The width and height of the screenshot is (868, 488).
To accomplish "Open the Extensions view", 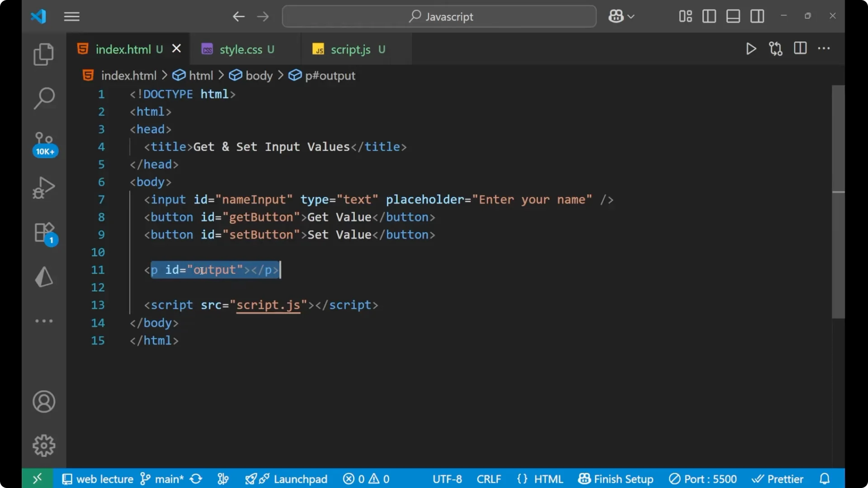I will (43, 232).
